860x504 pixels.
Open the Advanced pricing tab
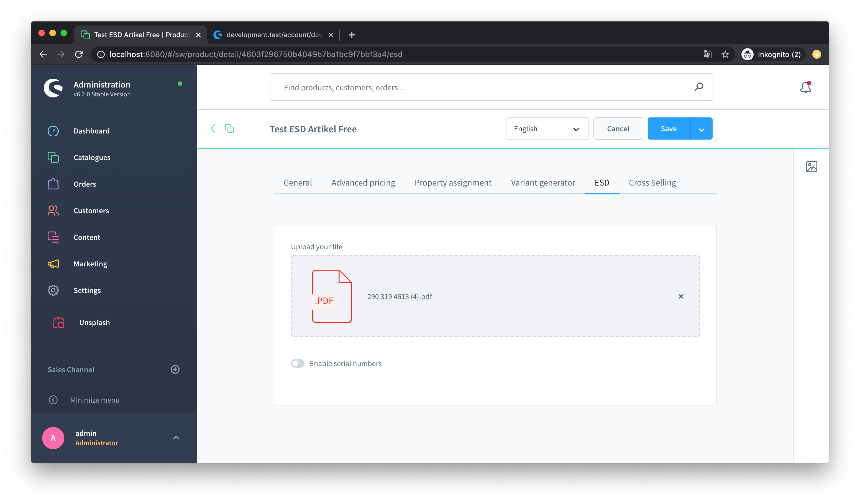pyautogui.click(x=363, y=183)
